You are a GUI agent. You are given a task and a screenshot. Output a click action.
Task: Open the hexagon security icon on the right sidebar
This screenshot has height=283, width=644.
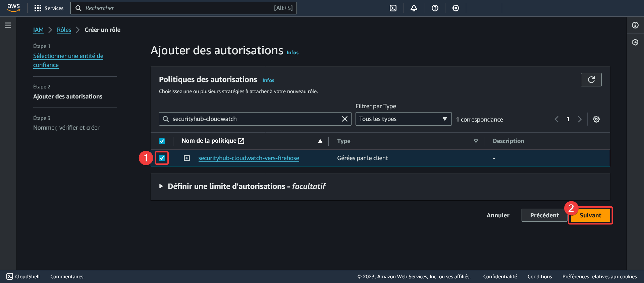click(635, 42)
